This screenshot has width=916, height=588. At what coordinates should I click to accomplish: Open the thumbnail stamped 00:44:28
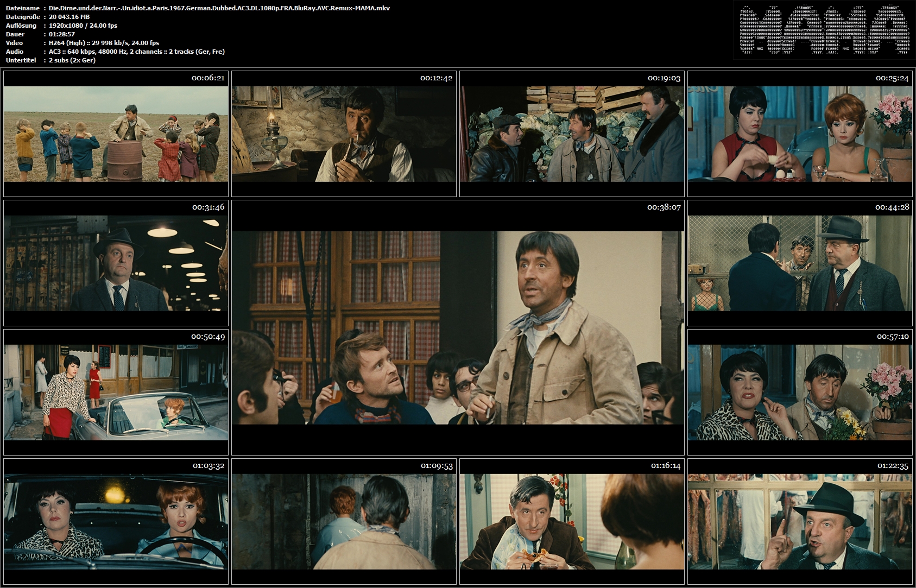(800, 263)
